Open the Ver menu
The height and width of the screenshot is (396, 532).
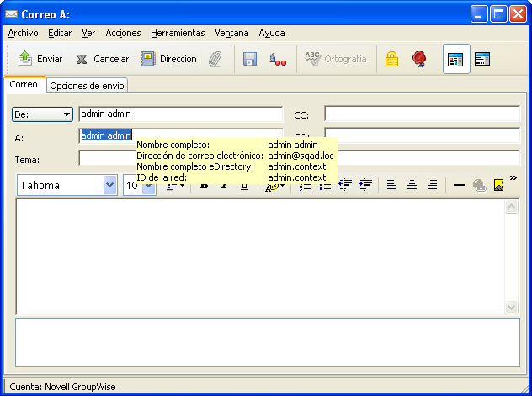coord(88,33)
